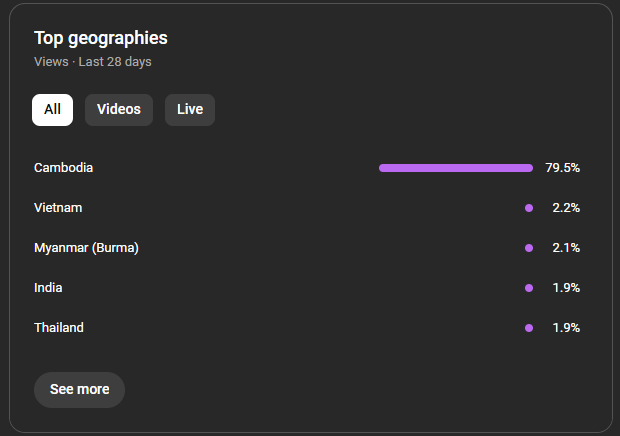Click the Cambodia purple progress bar
Image resolution: width=620 pixels, height=436 pixels.
click(x=456, y=168)
